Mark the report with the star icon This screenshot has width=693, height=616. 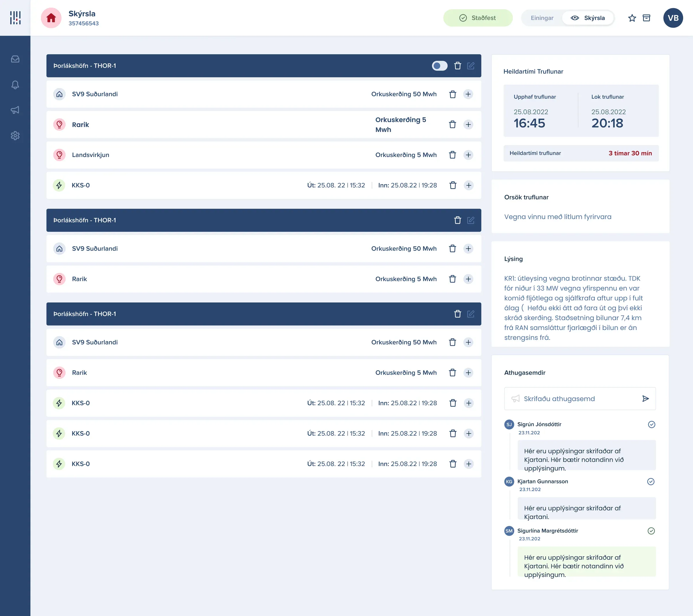[632, 18]
